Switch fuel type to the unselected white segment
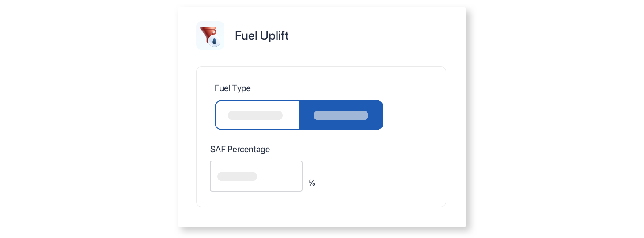 257,115
